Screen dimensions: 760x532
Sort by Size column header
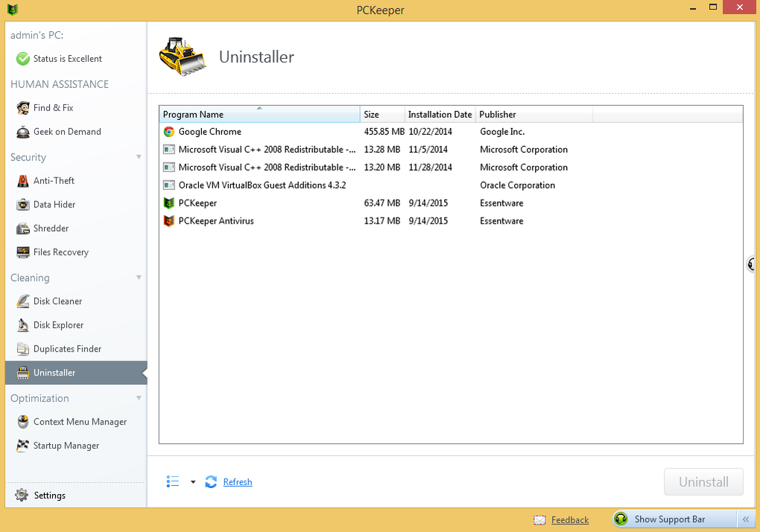click(x=382, y=114)
